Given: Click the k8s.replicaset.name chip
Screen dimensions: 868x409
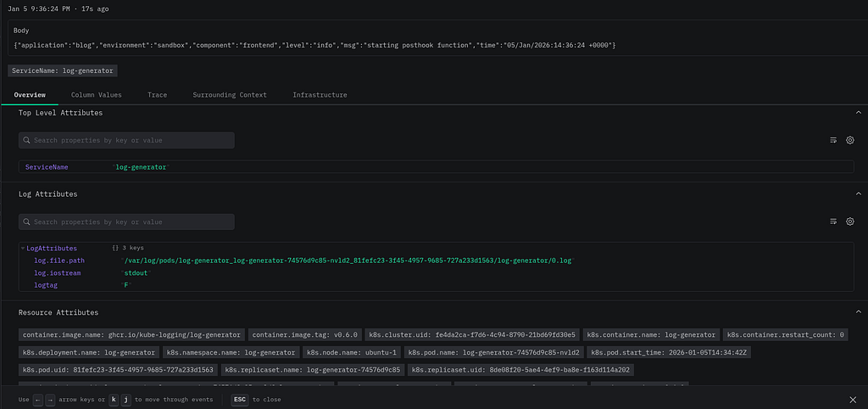Looking at the screenshot, I should click(x=313, y=370).
